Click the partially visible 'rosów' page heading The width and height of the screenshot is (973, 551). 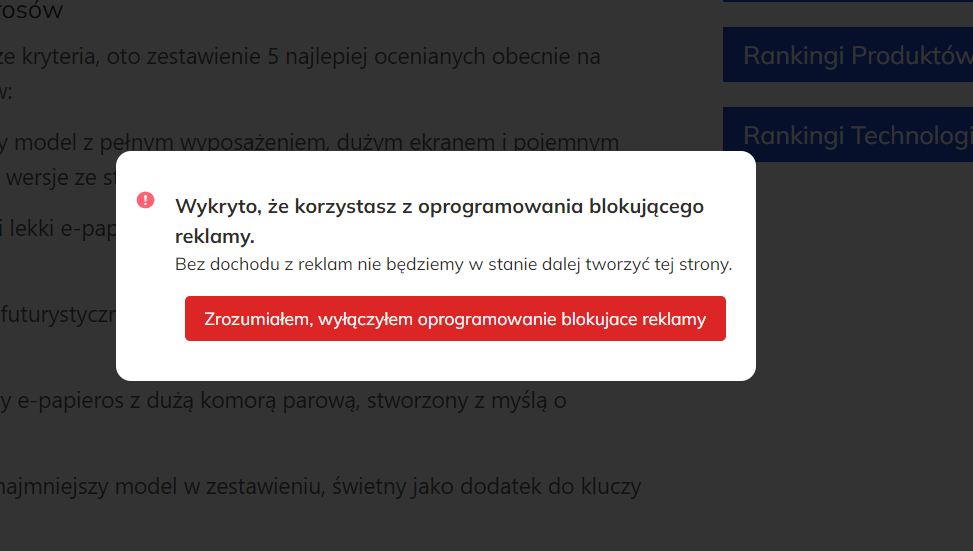tap(32, 12)
